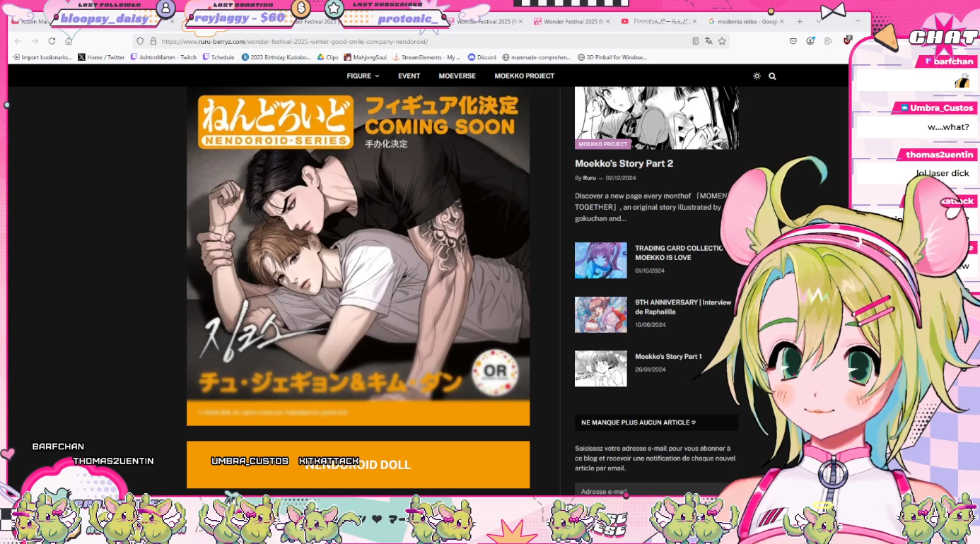The width and height of the screenshot is (980, 544).
Task: Open the Moekko's Story Part 1 thumbnail
Action: coord(601,369)
